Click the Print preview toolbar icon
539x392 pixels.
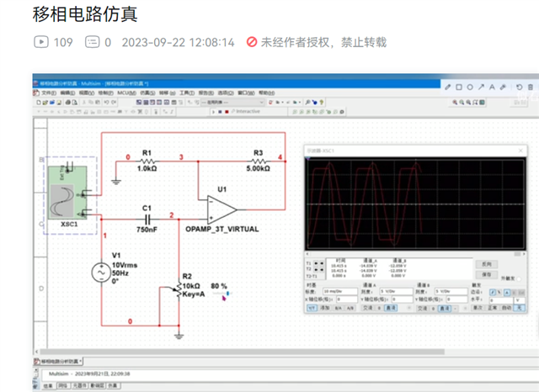(x=74, y=103)
